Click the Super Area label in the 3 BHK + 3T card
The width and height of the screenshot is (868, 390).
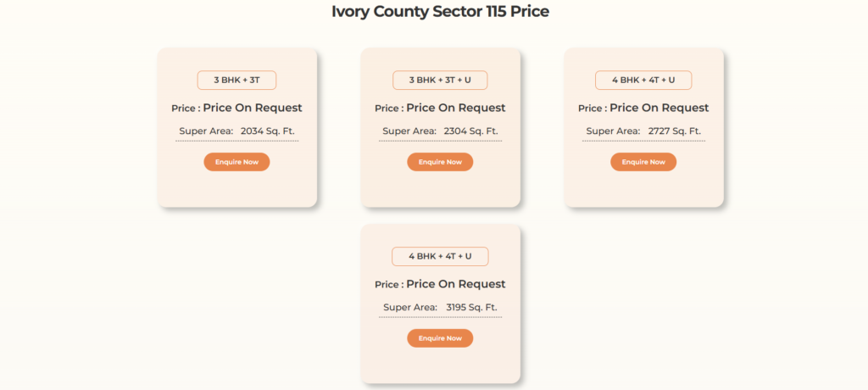click(207, 131)
